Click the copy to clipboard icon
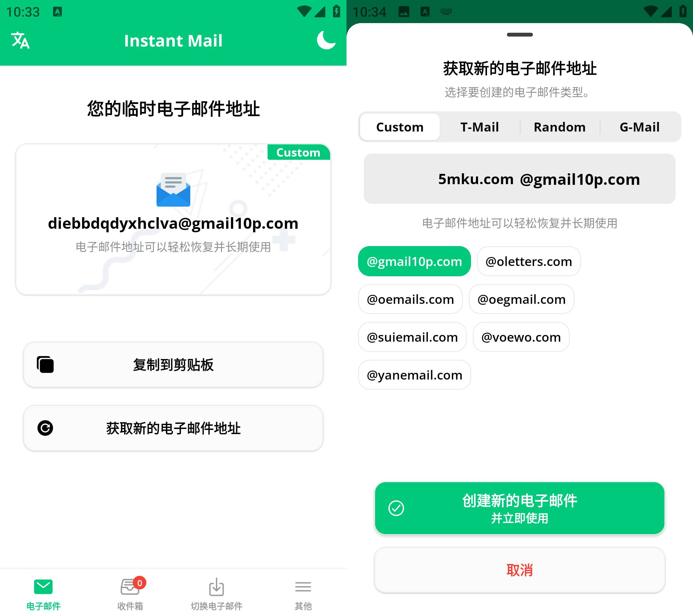The width and height of the screenshot is (693, 616). 45,363
